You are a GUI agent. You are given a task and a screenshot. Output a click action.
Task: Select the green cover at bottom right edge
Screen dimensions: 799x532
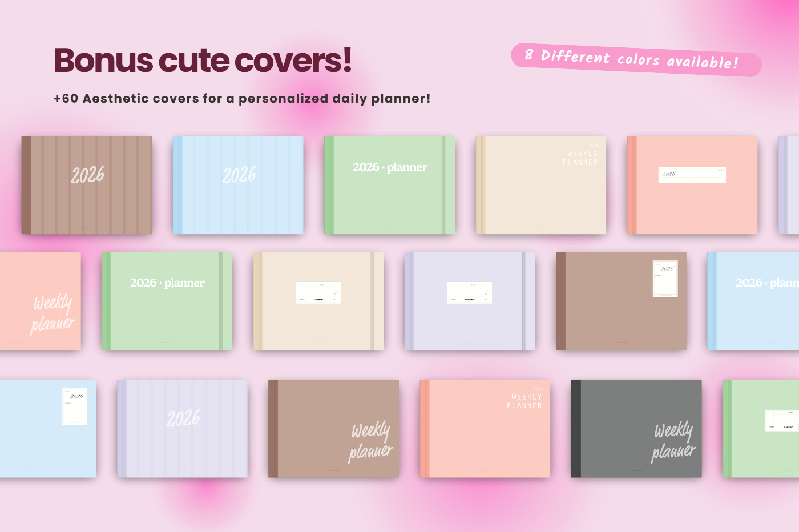pyautogui.click(x=761, y=429)
